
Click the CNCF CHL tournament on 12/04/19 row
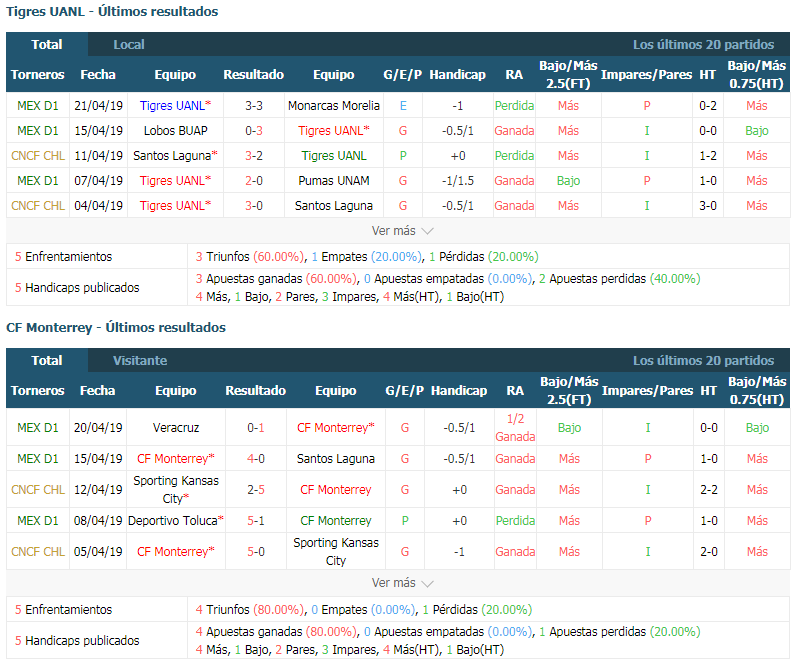click(38, 490)
